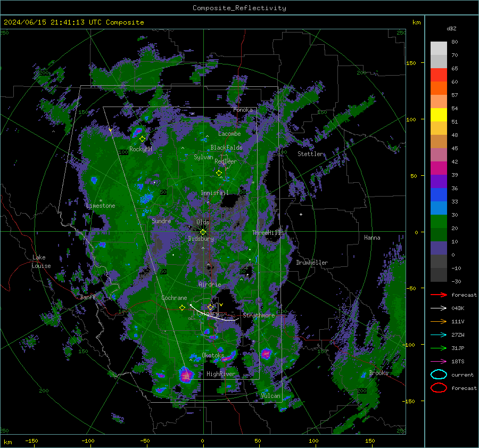The image size is (479, 448).
Task: Click the green 31JP arrow legend icon
Action: (439, 348)
